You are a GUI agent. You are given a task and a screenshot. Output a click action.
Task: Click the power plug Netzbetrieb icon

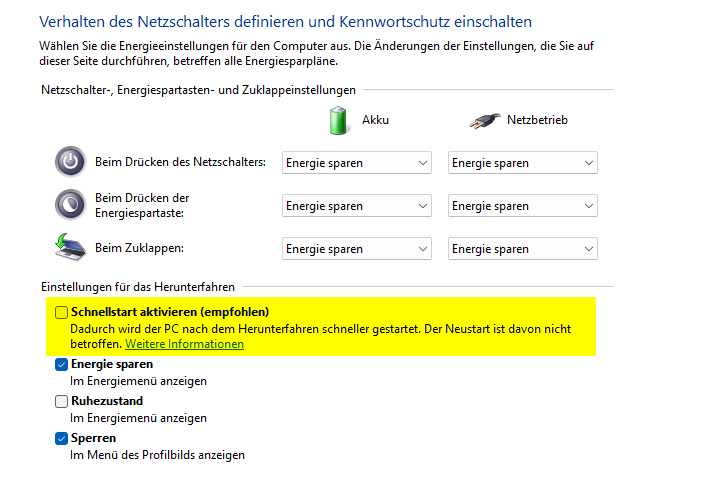pos(484,120)
